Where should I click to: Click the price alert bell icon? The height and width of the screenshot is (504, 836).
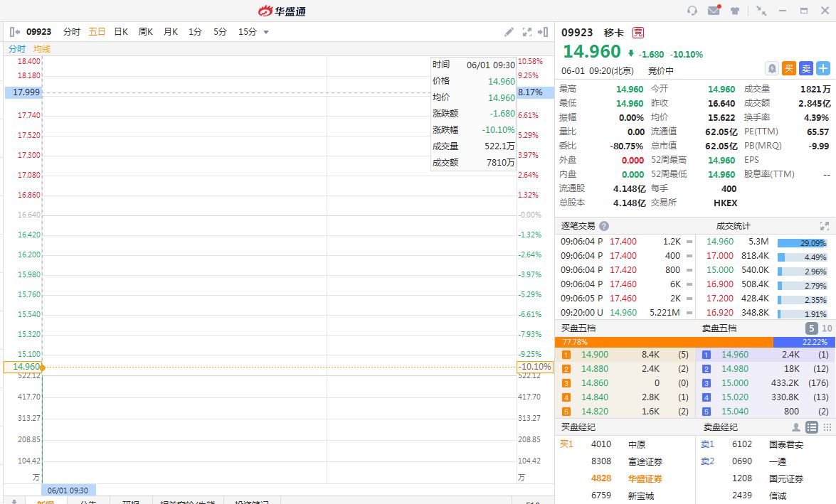[771, 68]
